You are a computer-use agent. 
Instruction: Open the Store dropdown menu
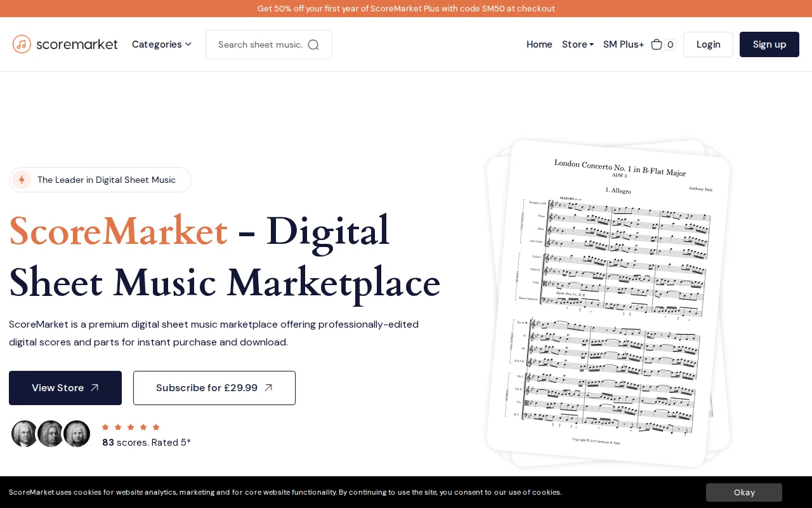pyautogui.click(x=578, y=44)
